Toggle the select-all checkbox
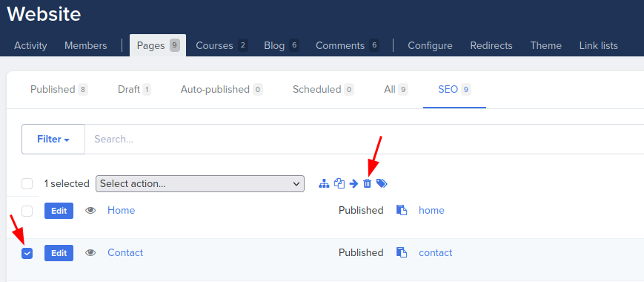This screenshot has height=282, width=644. click(x=27, y=184)
